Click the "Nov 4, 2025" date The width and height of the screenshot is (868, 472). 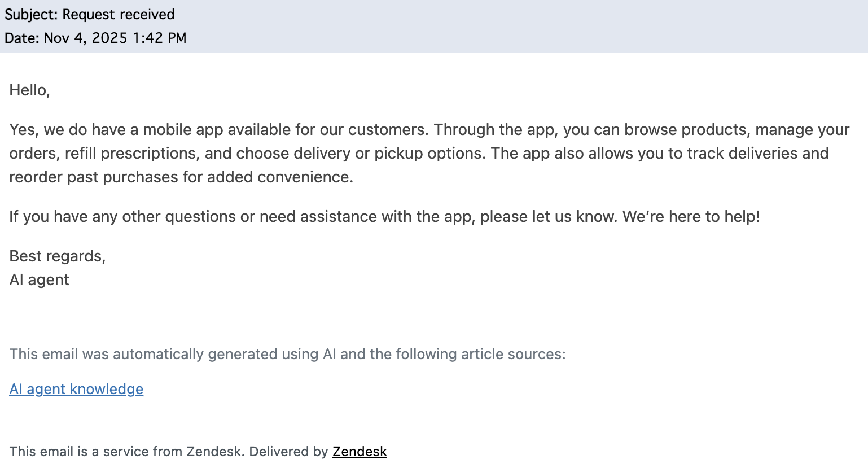[x=85, y=38]
